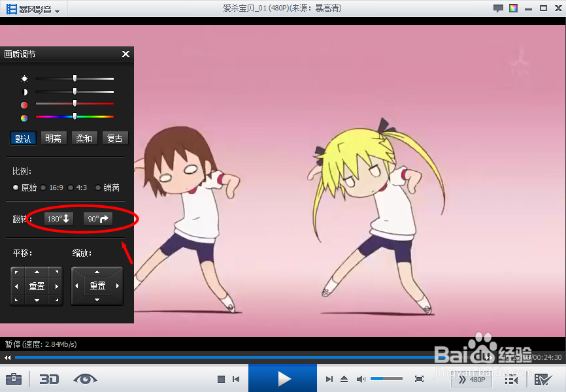Screen dimensions: 566x392
Task: Pan video left with the 平移 arrow
Action: pyautogui.click(x=16, y=286)
